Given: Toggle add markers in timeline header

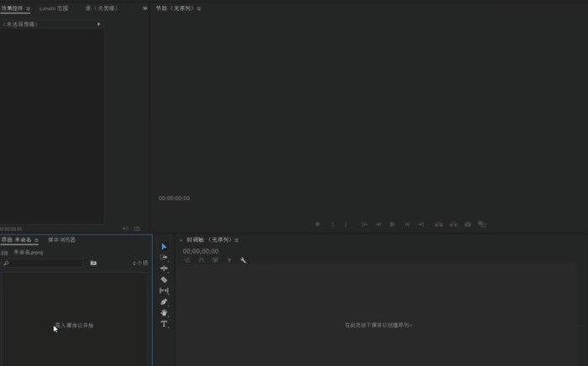Looking at the screenshot, I should (229, 260).
